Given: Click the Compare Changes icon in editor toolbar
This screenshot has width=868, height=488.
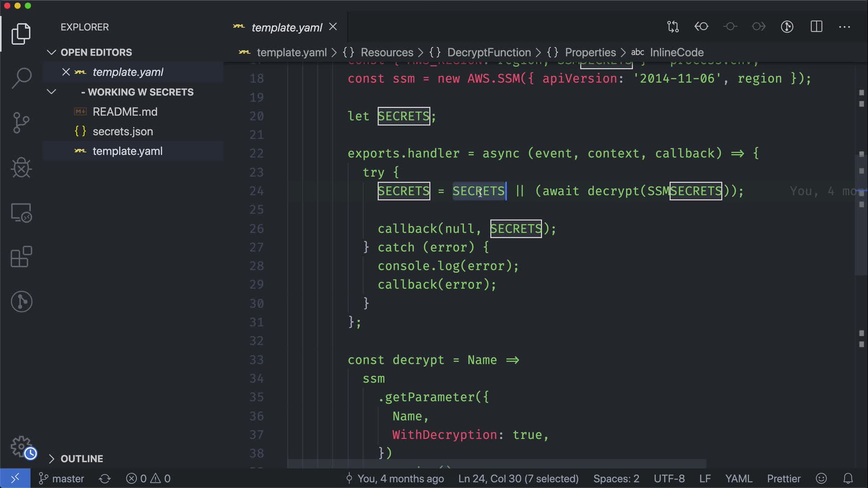Looking at the screenshot, I should (673, 27).
